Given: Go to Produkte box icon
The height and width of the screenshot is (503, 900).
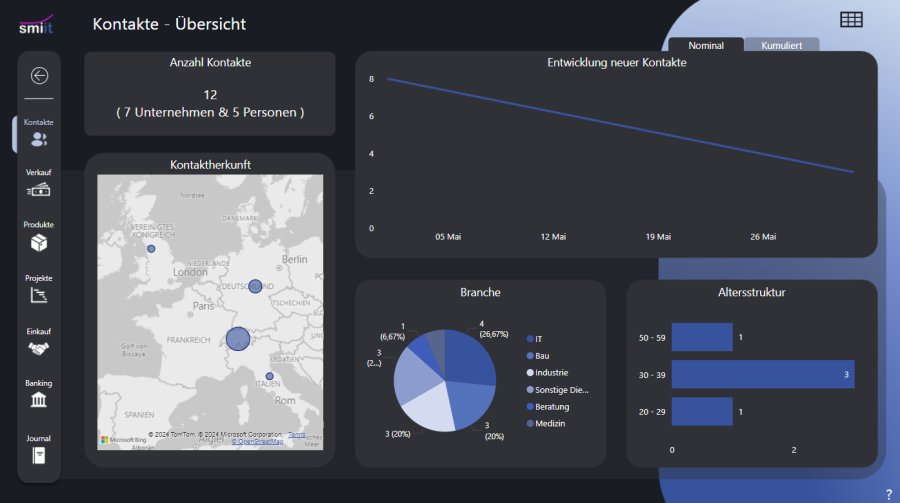Looking at the screenshot, I should 39,243.
